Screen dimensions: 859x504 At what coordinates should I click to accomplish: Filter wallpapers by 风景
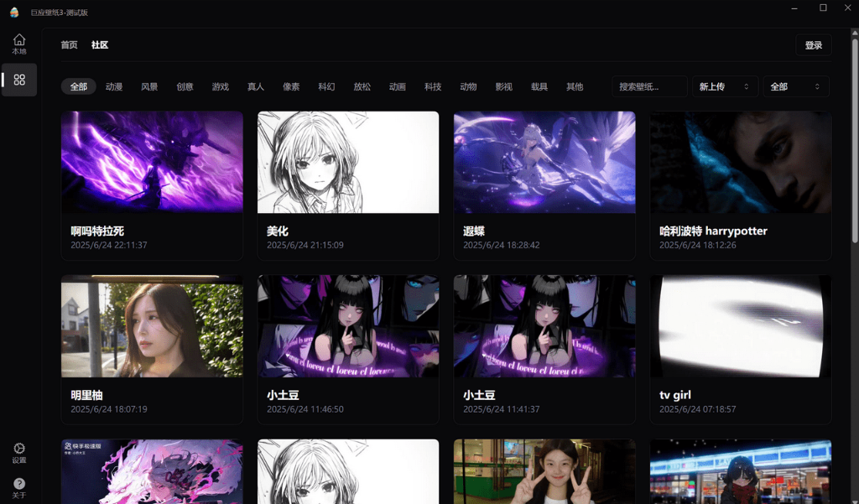pos(148,86)
